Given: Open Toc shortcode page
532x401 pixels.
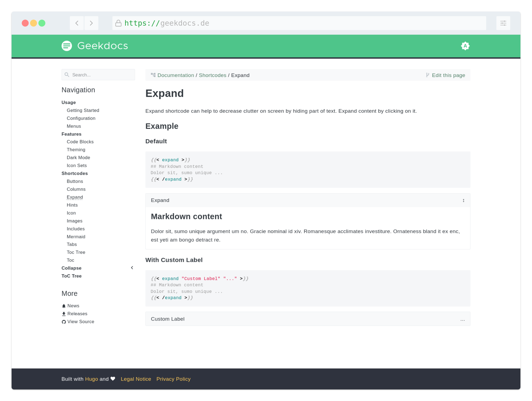Looking at the screenshot, I should click(x=71, y=260).
